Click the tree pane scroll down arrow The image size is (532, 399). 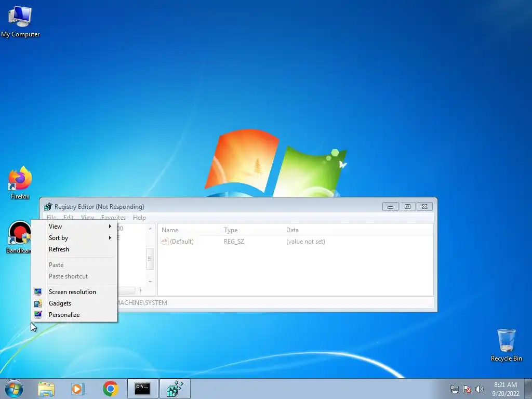150,281
